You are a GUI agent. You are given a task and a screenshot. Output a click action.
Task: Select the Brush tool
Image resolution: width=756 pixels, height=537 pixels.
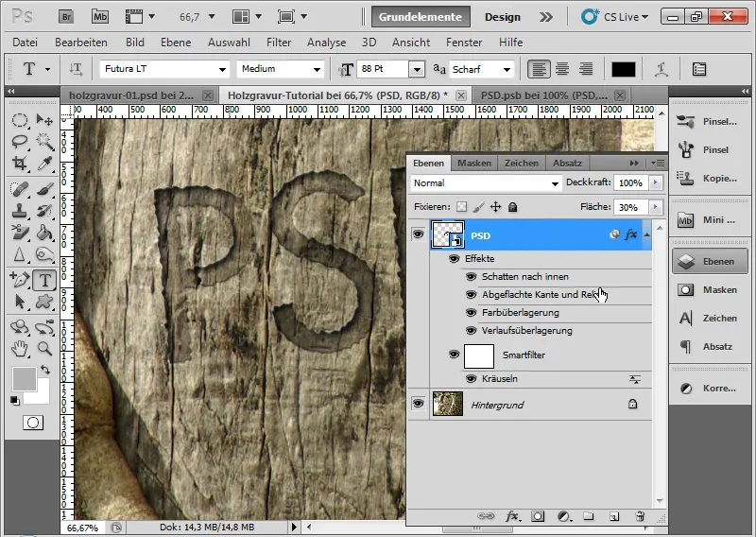pyautogui.click(x=44, y=189)
